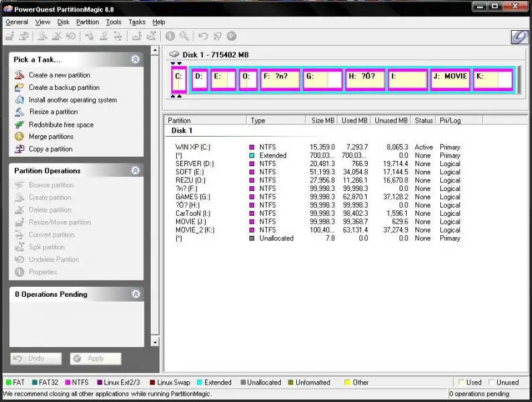The width and height of the screenshot is (532, 402).
Task: Click the Type column header
Action: [x=276, y=121]
